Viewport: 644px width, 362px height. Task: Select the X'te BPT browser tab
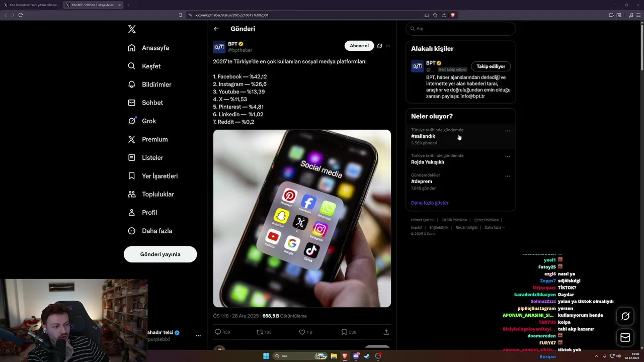tap(93, 5)
